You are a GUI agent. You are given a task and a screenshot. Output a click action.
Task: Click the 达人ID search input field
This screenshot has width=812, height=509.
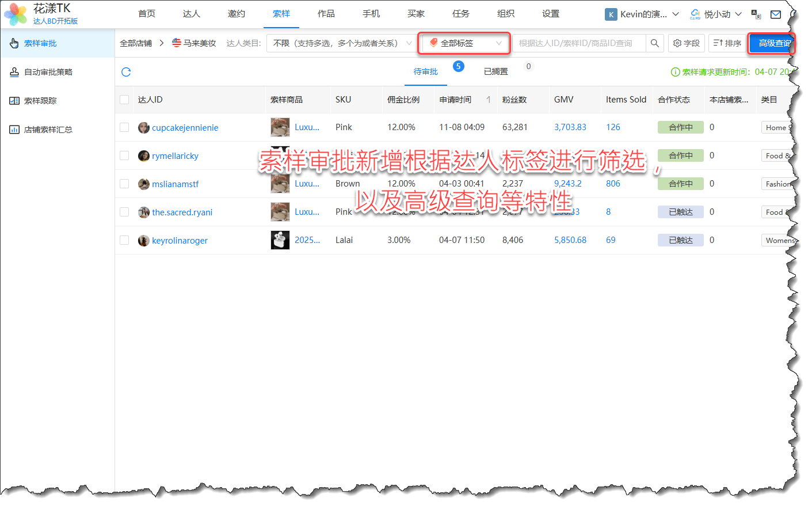(x=578, y=43)
